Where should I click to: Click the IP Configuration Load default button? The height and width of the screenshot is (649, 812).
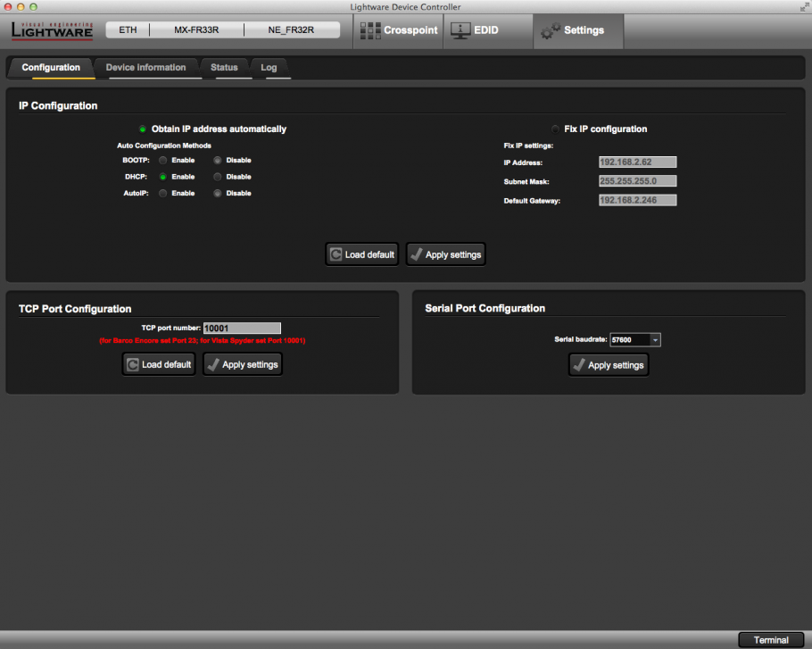(x=360, y=254)
